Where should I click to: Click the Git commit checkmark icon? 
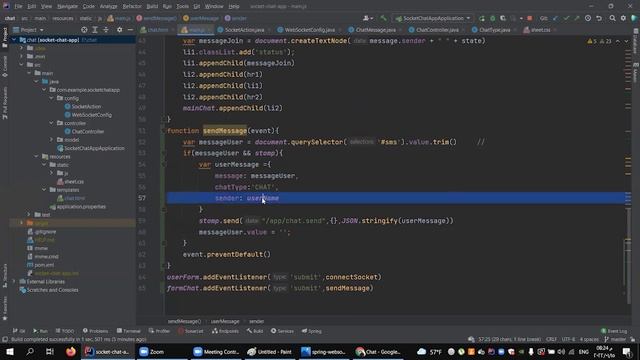[x=566, y=18]
